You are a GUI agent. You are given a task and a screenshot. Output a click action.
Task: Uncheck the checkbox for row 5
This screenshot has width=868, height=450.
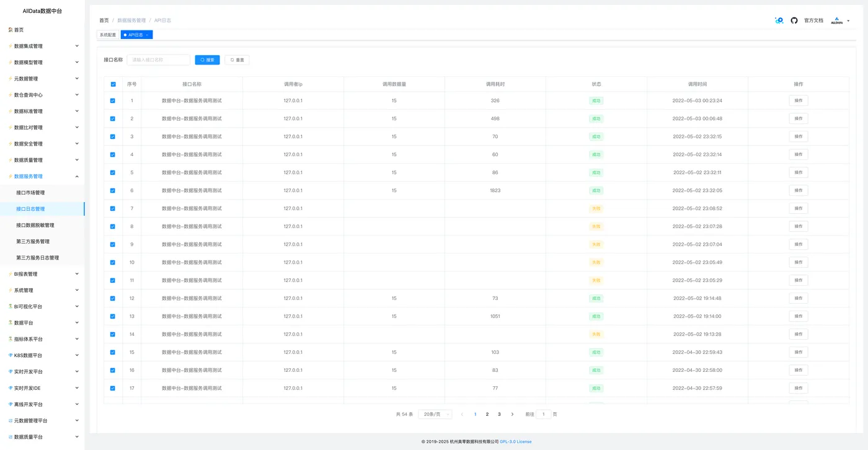point(113,172)
